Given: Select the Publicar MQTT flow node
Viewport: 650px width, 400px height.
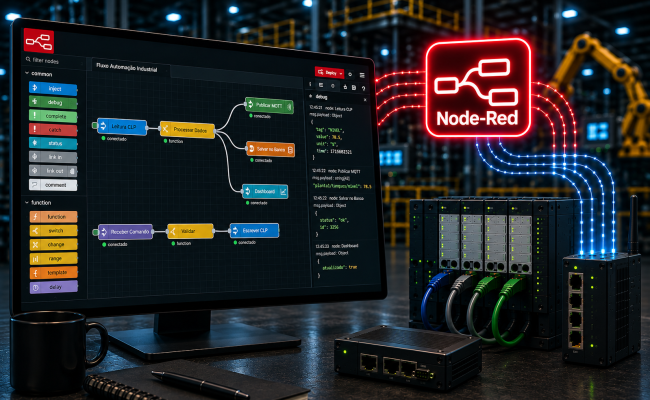Looking at the screenshot, I should pos(269,105).
